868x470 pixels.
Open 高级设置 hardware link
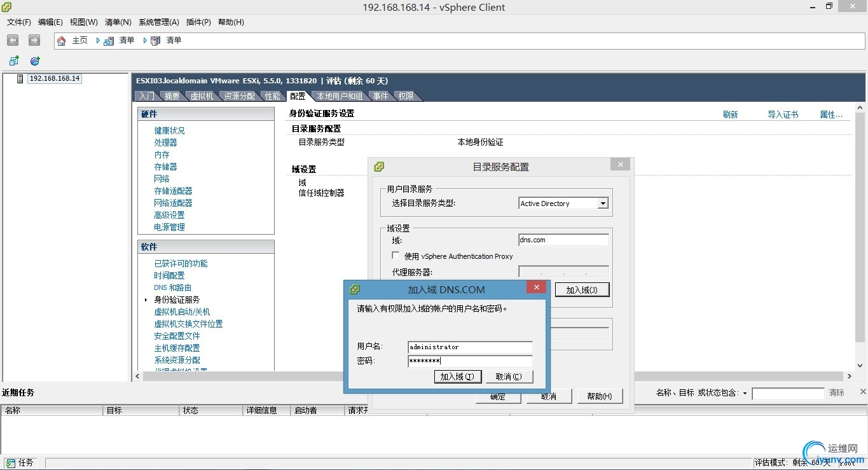(169, 215)
